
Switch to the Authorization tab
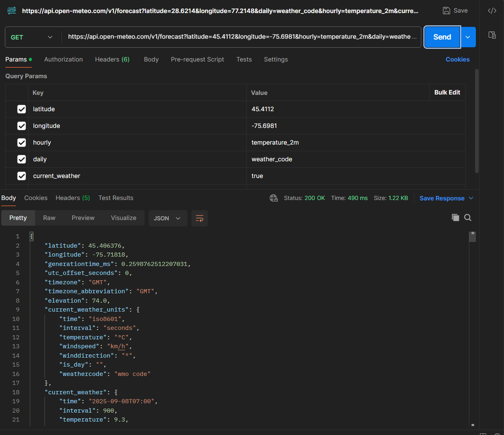point(63,59)
